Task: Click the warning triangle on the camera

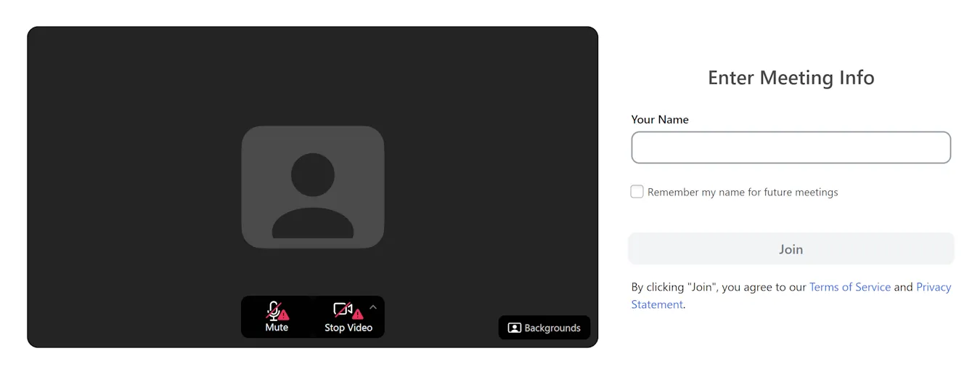Action: pyautogui.click(x=357, y=315)
